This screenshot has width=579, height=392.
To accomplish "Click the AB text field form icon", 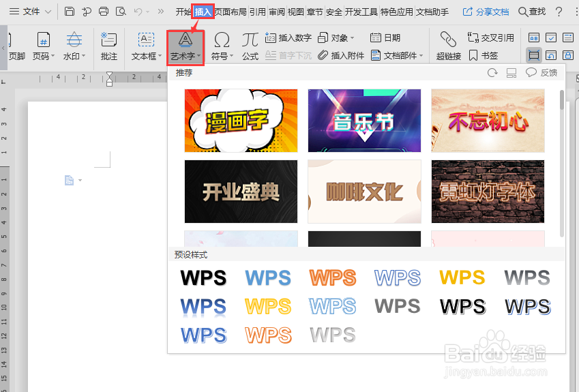I will (x=534, y=37).
